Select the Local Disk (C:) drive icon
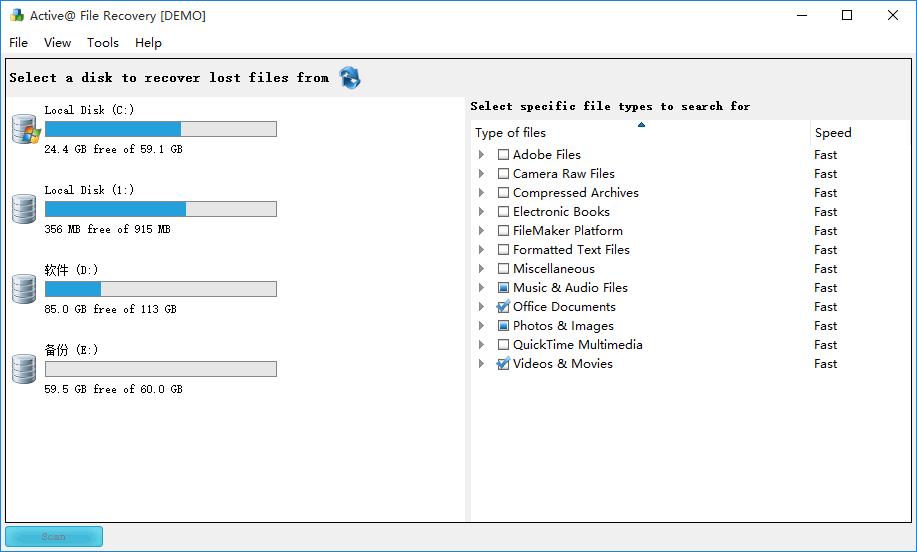Screen dimensions: 917x552 tap(26, 129)
